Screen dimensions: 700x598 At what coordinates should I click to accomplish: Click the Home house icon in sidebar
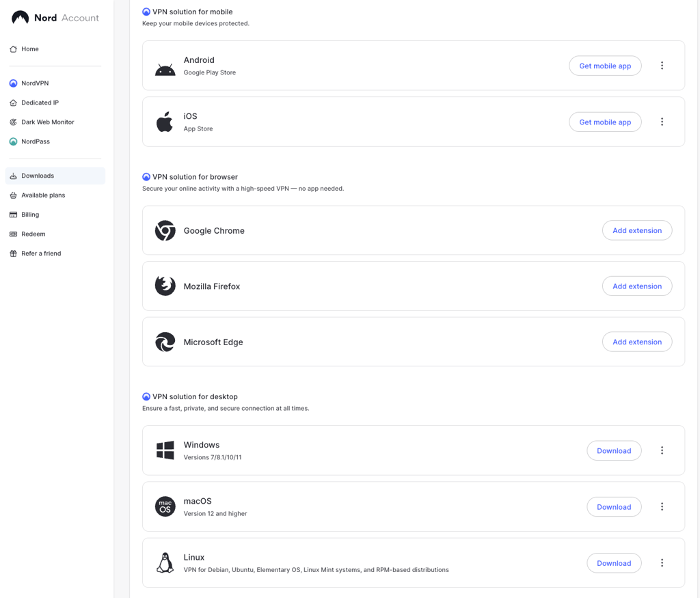click(x=14, y=49)
